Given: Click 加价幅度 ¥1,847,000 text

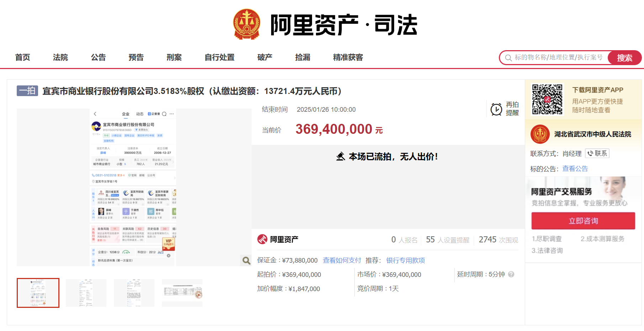Looking at the screenshot, I should pyautogui.click(x=289, y=289).
